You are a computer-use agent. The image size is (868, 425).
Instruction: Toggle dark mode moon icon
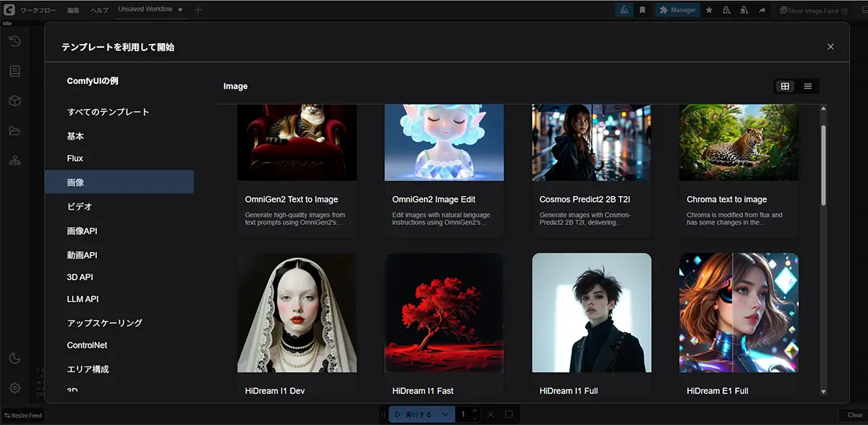tap(14, 358)
